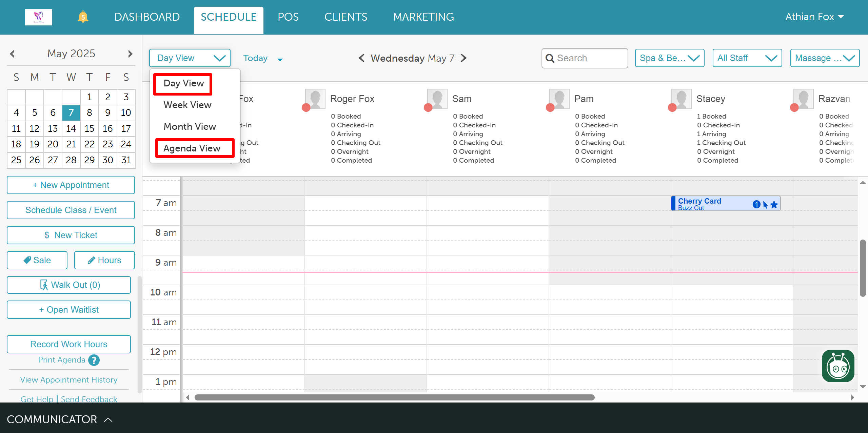The image size is (868, 433).
Task: Open the chatbot assistant robot icon
Action: click(837, 366)
